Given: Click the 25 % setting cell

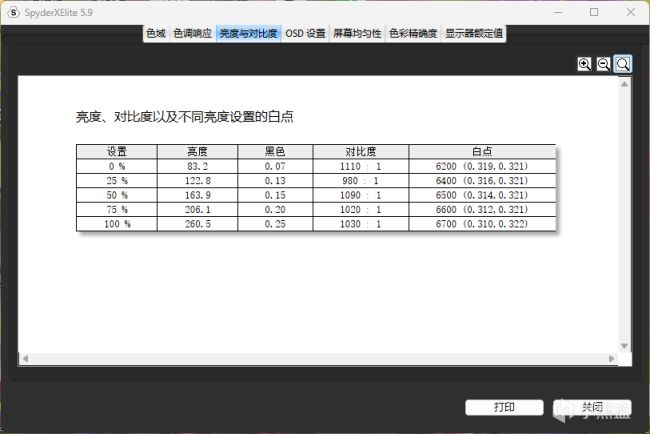Looking at the screenshot, I should tap(117, 181).
